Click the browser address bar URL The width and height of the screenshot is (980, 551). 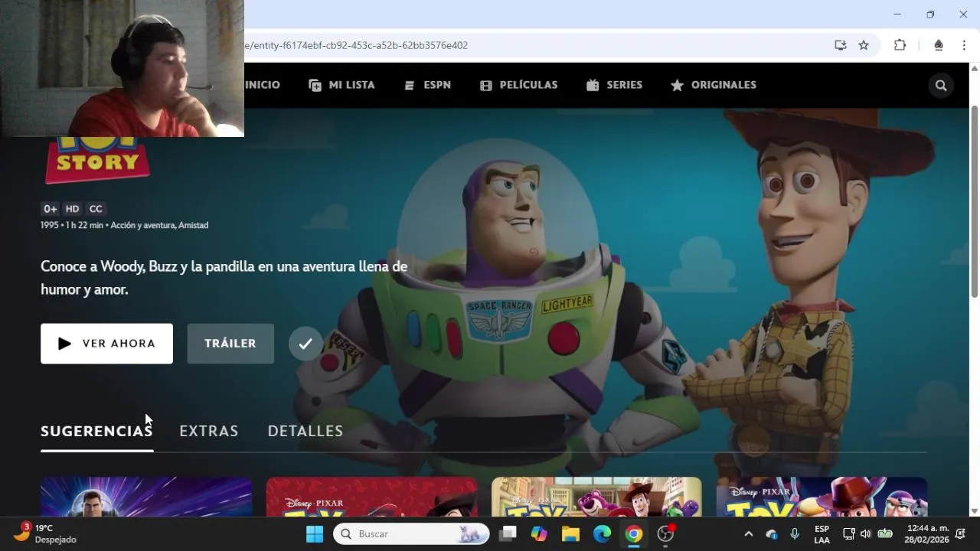click(356, 45)
